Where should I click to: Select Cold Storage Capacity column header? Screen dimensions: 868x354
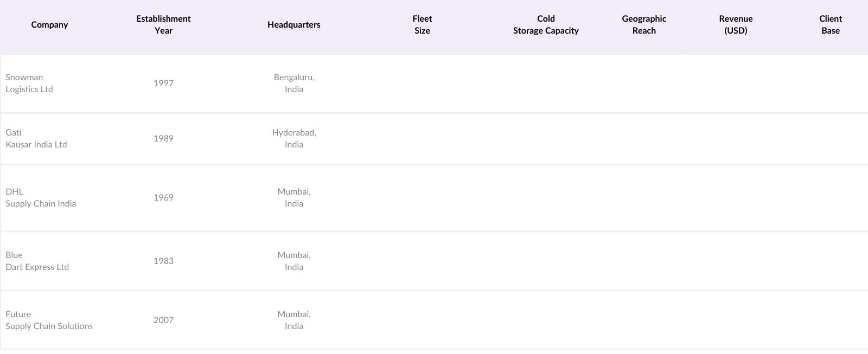point(546,25)
